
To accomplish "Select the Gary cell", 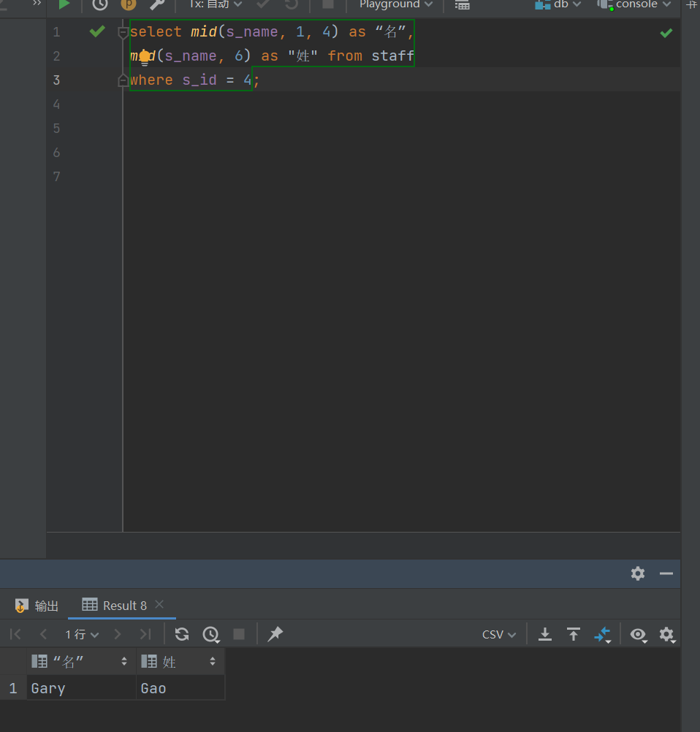I will click(x=81, y=688).
